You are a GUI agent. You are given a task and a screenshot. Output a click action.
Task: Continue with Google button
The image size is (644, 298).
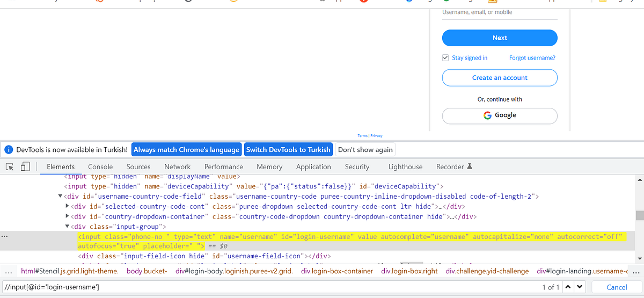[x=500, y=115]
